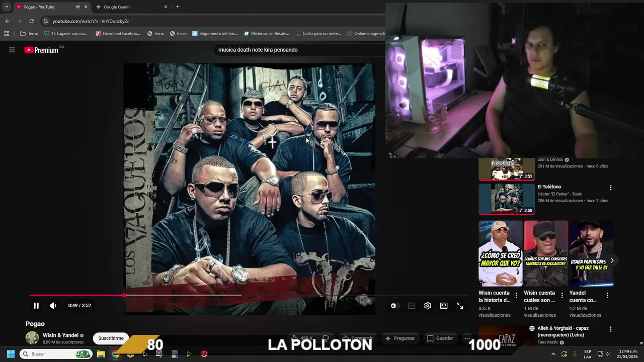Save the video with Guardar
This screenshot has width=644, height=362.
pos(440,338)
